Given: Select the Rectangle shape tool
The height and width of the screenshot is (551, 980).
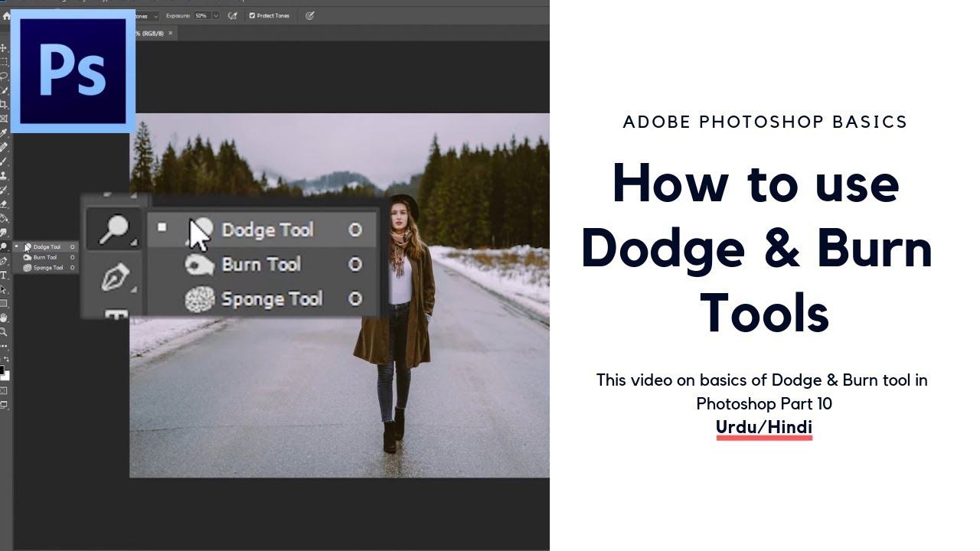Looking at the screenshot, I should 4,303.
